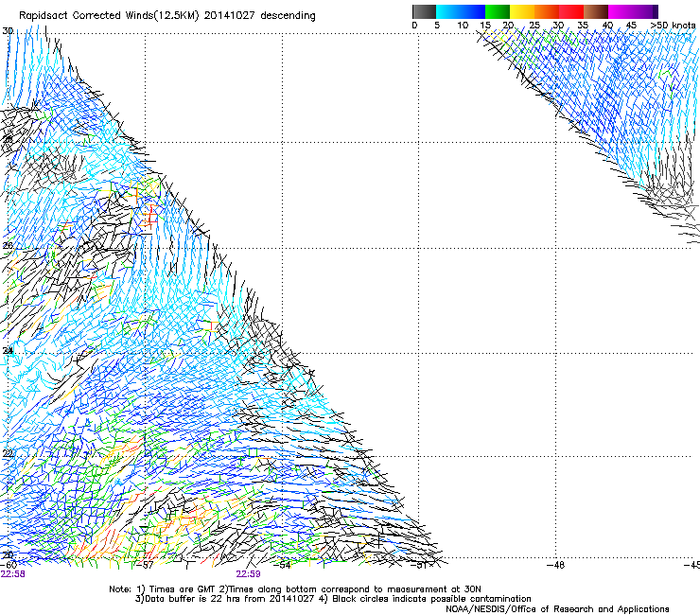Click the '-57' longitude axis label

tap(146, 565)
